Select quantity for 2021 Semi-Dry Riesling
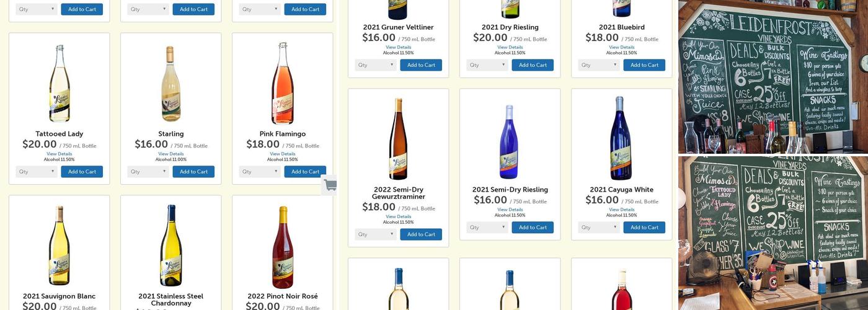The width and height of the screenshot is (868, 310). click(487, 228)
